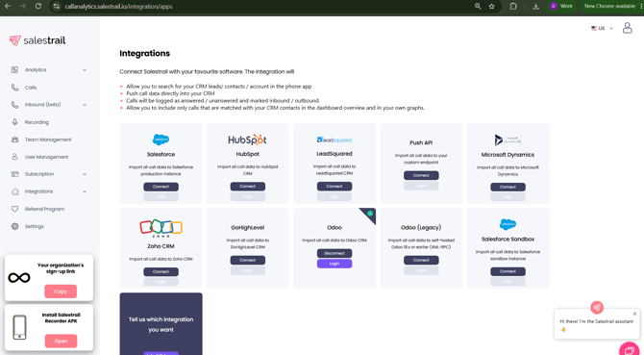Click the browser reload button
This screenshot has height=355, width=644.
click(x=38, y=6)
